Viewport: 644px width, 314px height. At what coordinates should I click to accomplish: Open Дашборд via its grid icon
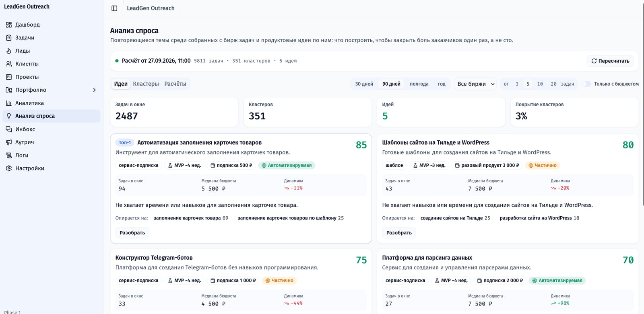point(9,25)
